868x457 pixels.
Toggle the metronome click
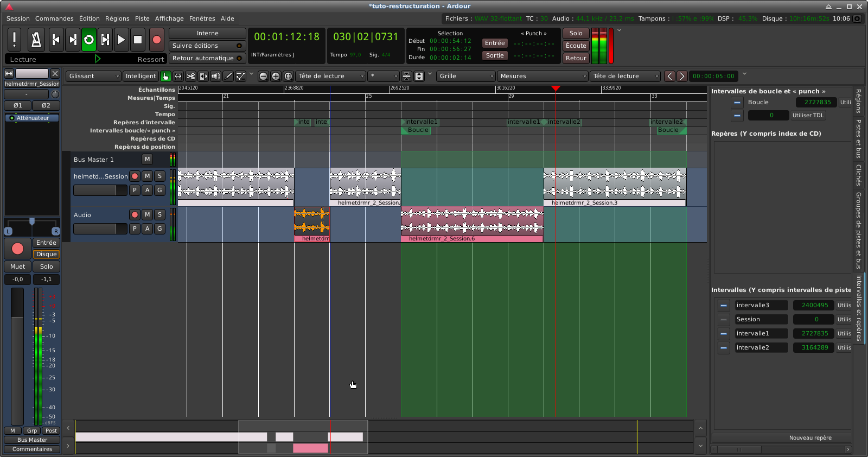click(x=36, y=40)
